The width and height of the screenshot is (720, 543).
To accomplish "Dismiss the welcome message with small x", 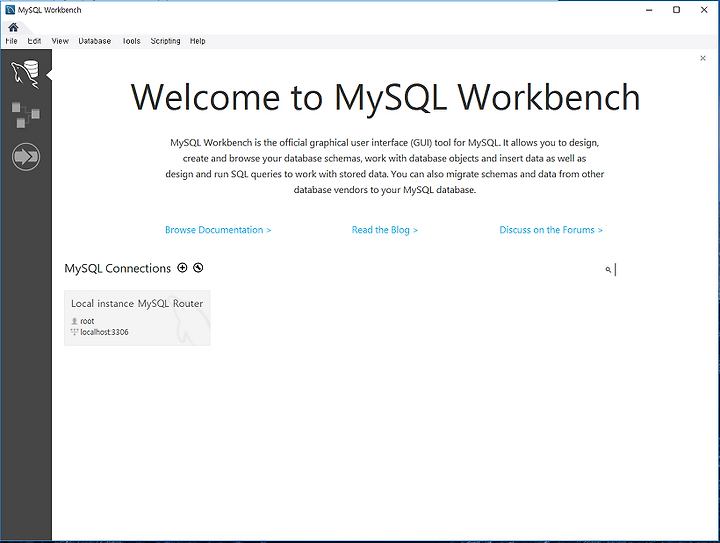I will click(x=703, y=58).
